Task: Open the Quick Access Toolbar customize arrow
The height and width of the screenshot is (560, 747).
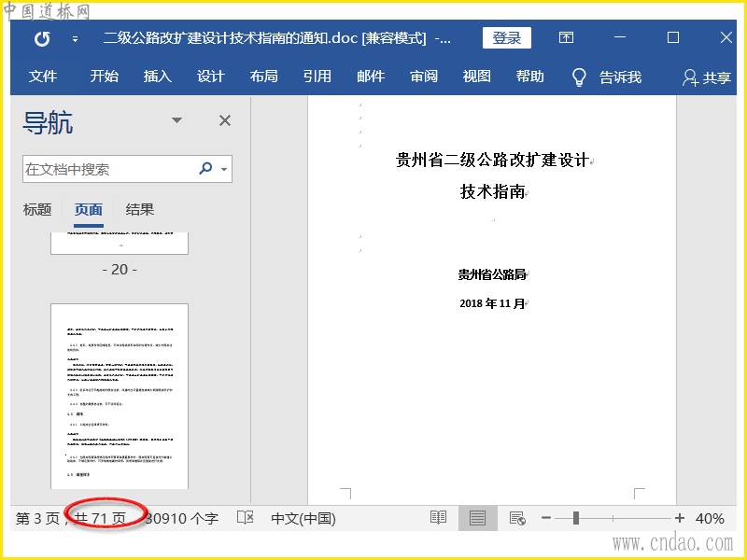Action: pos(75,39)
